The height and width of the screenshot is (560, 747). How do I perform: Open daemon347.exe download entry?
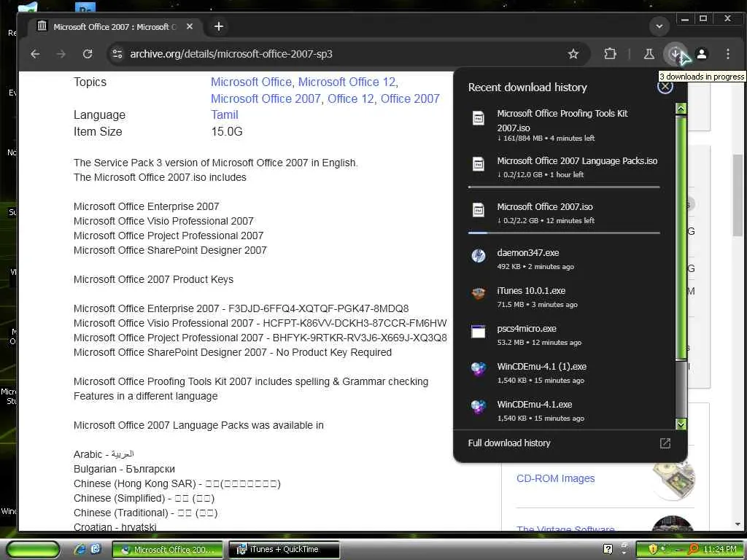(x=564, y=259)
